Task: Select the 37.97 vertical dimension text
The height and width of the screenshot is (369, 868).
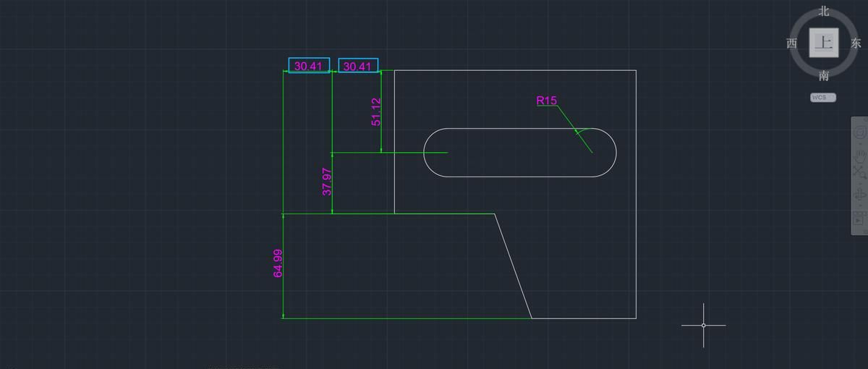Action: tap(327, 182)
